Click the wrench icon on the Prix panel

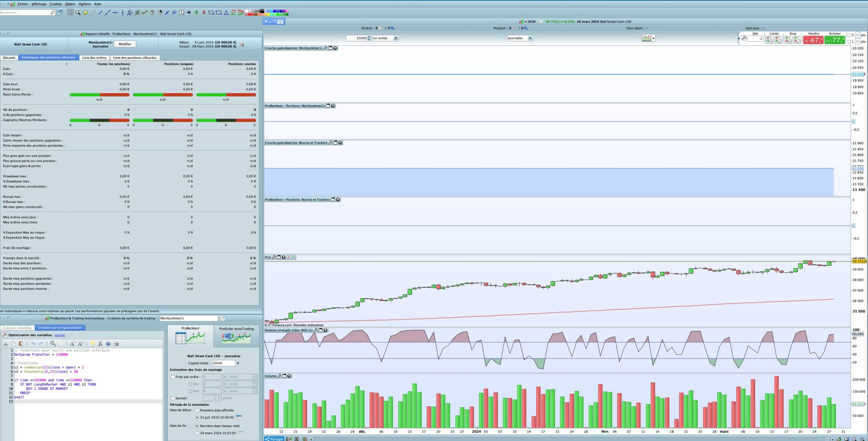274,257
